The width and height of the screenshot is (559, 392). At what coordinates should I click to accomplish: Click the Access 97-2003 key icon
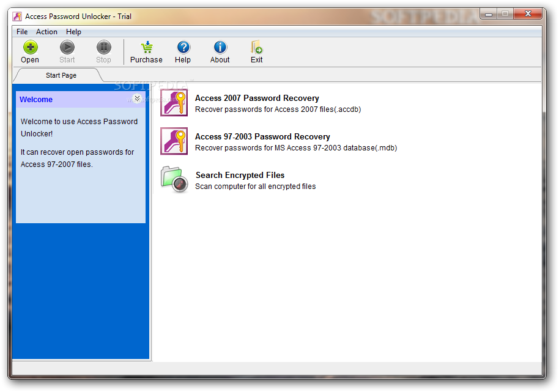174,141
